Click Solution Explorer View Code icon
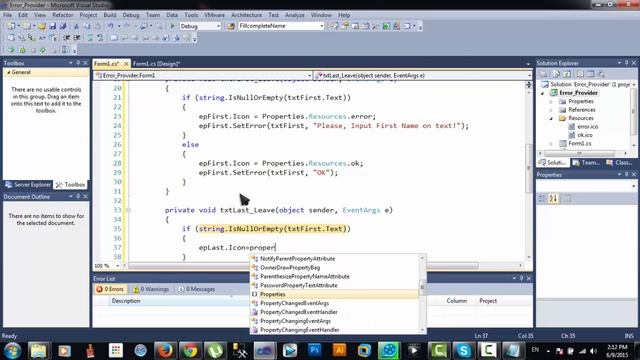 tap(580, 74)
